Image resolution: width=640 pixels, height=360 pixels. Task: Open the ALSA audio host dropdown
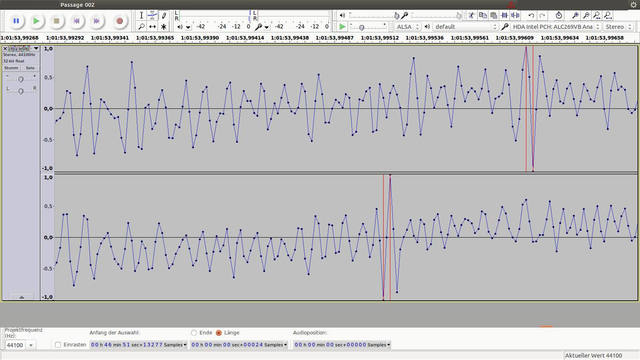(x=407, y=27)
